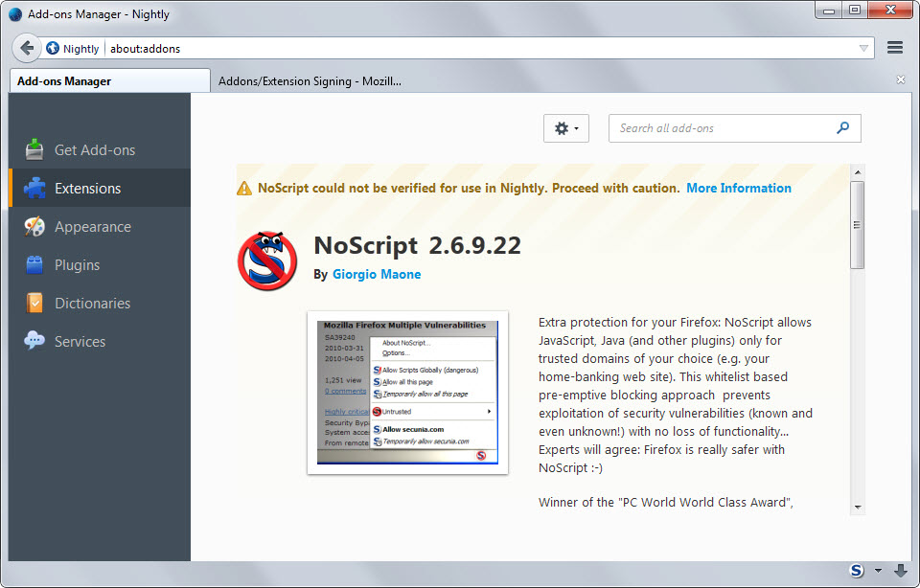Screen dimensions: 920x588
Task: Click the Get Add-ons download icon
Action: point(34,149)
